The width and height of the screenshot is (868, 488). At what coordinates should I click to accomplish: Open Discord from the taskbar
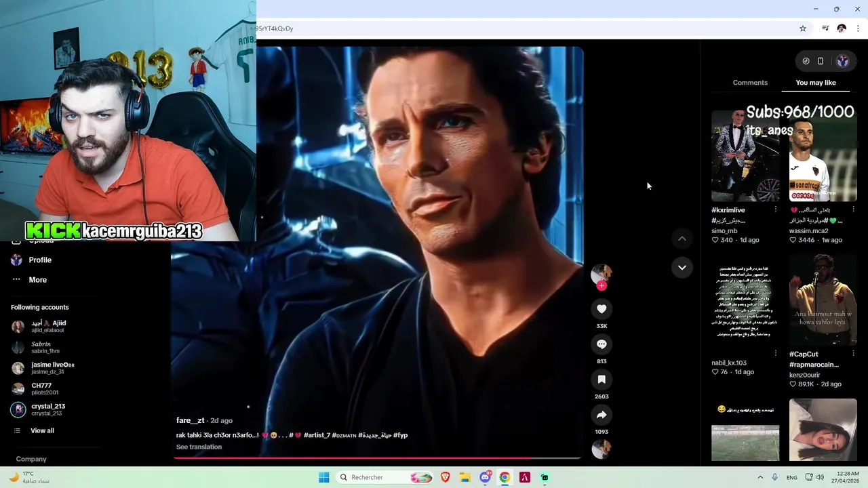(486, 477)
